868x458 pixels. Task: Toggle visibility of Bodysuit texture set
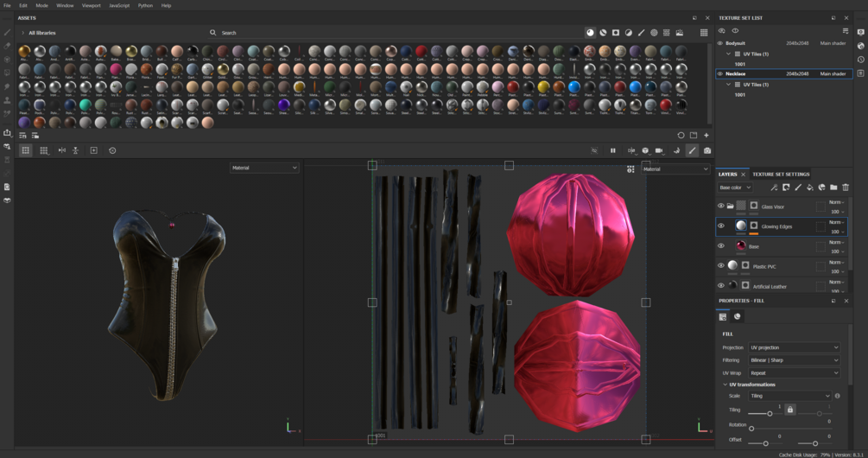(720, 43)
